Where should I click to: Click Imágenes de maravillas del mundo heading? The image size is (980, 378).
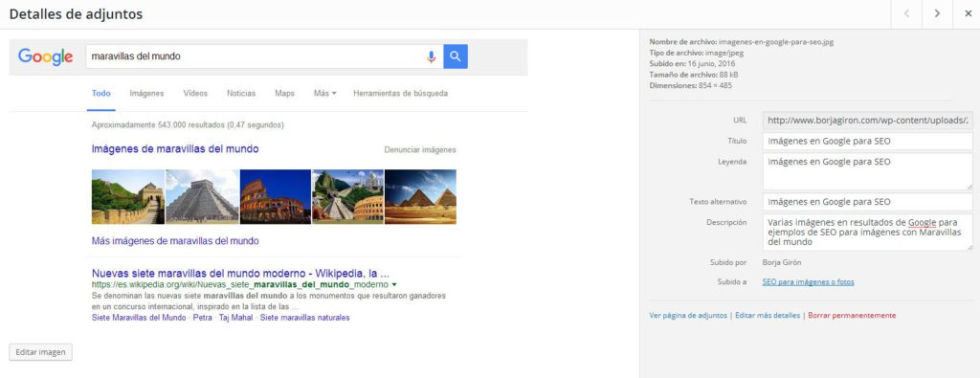pos(175,149)
